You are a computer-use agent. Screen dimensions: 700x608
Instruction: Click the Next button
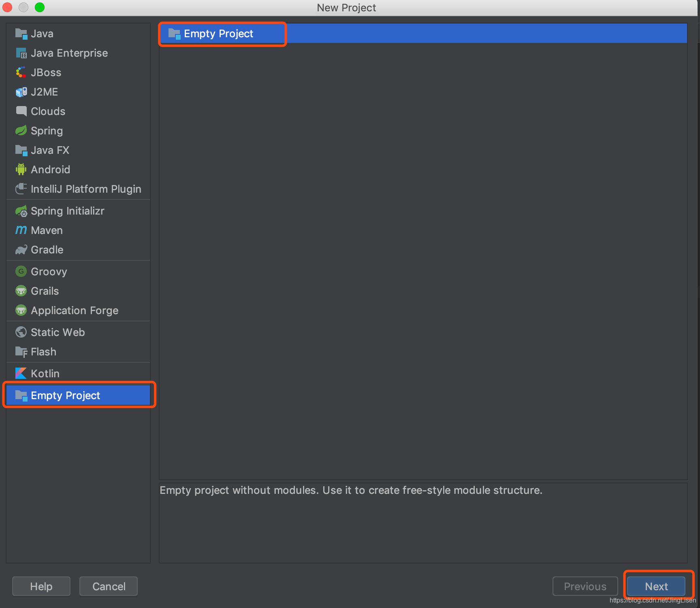click(x=656, y=586)
